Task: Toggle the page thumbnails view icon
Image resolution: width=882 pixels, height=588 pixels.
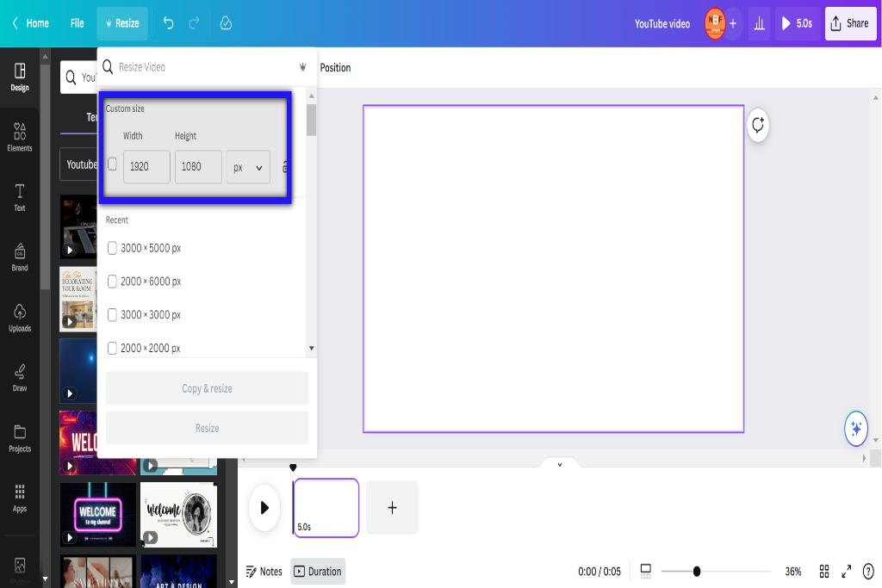Action: tap(646, 572)
